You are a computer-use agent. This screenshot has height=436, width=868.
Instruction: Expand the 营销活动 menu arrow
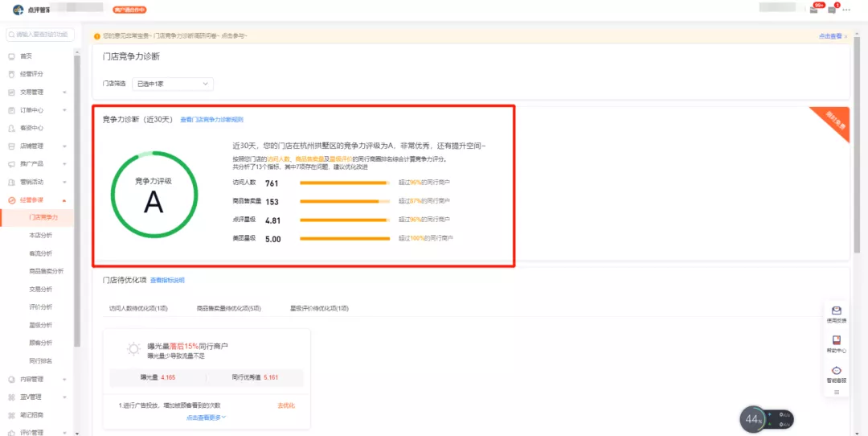click(65, 182)
